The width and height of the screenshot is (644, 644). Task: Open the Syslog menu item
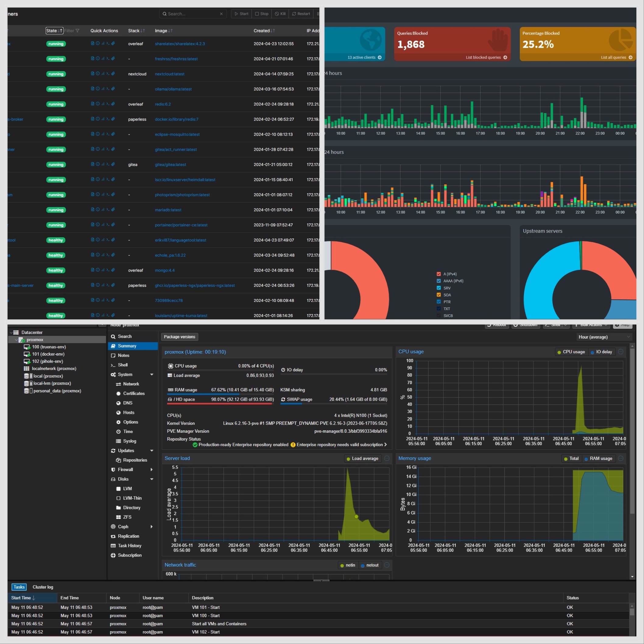coord(129,441)
